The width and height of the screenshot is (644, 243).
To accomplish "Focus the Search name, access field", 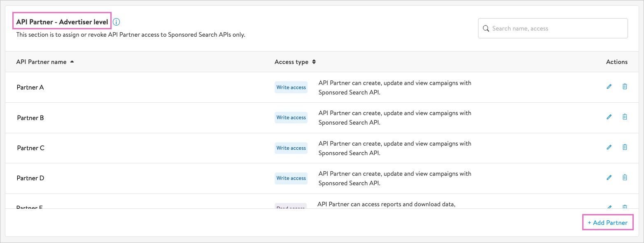I will pos(556,28).
